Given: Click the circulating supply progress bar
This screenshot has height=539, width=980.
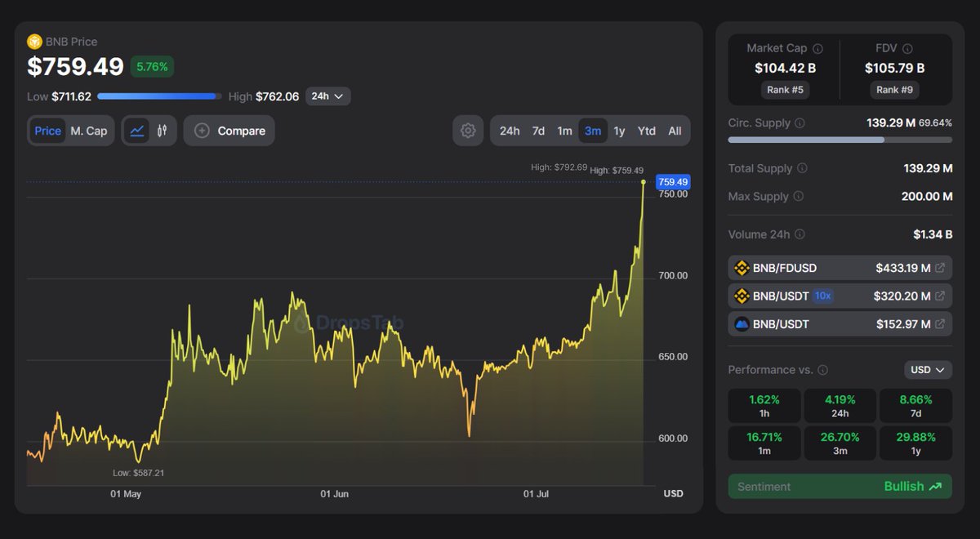Looking at the screenshot, I should click(840, 140).
